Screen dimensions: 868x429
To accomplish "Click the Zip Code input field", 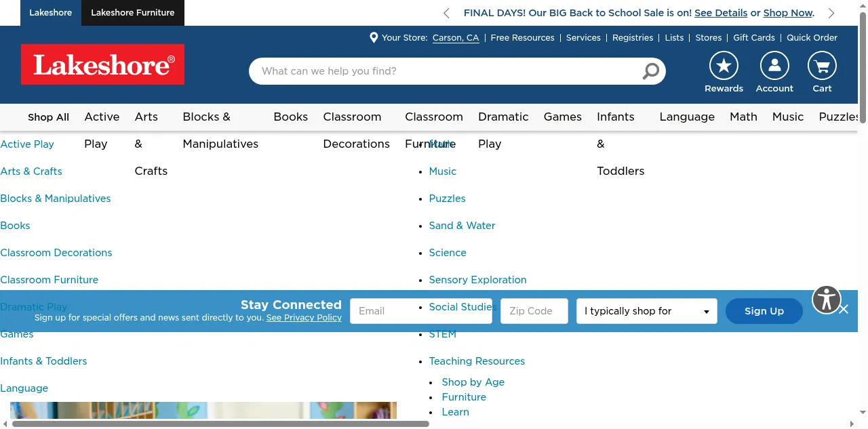I will [534, 311].
